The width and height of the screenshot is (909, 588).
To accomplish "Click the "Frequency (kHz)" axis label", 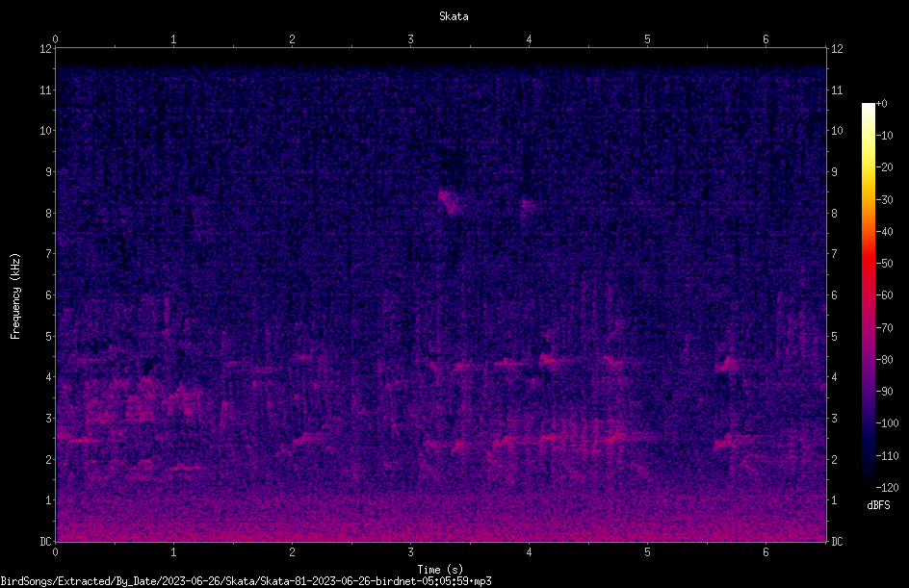I will tap(15, 296).
